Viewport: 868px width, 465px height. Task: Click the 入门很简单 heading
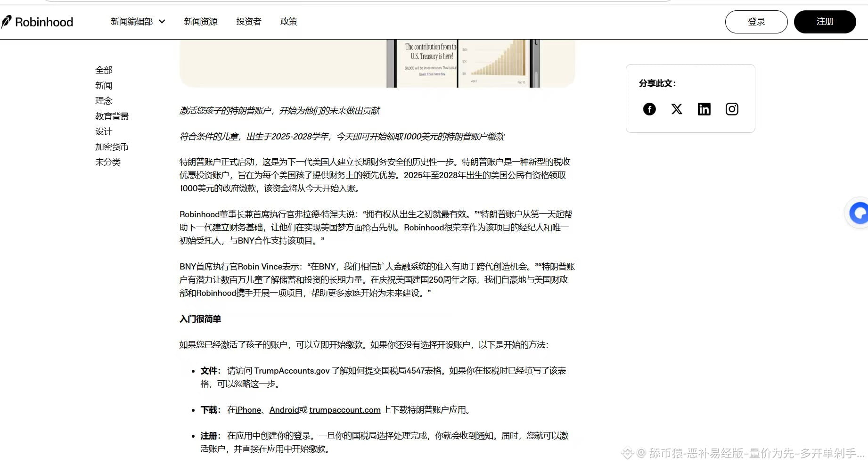(x=200, y=319)
